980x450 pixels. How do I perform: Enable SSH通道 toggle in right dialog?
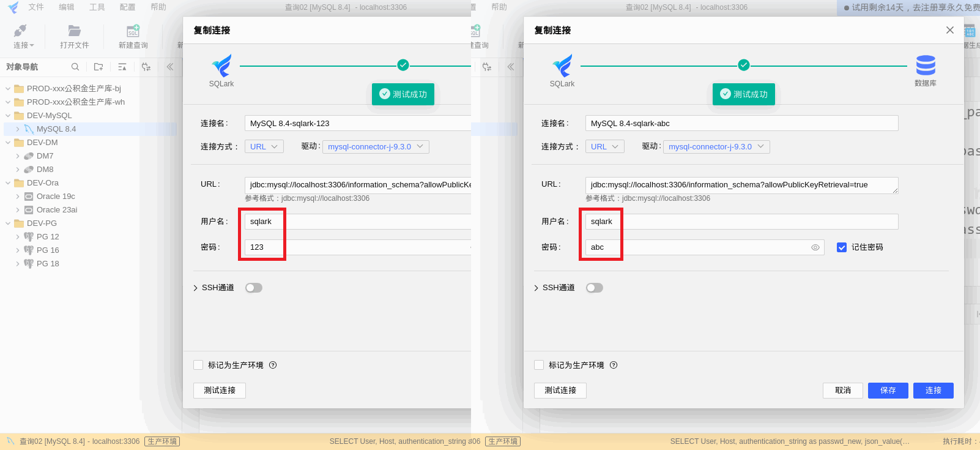(595, 288)
